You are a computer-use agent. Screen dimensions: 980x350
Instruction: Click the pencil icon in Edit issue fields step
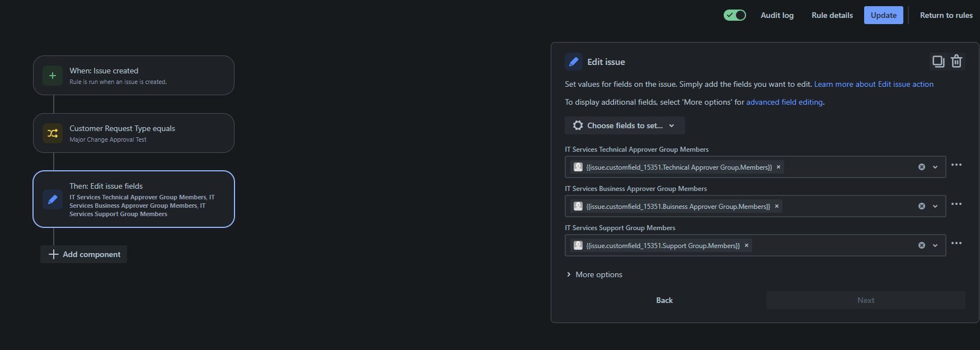tap(53, 199)
